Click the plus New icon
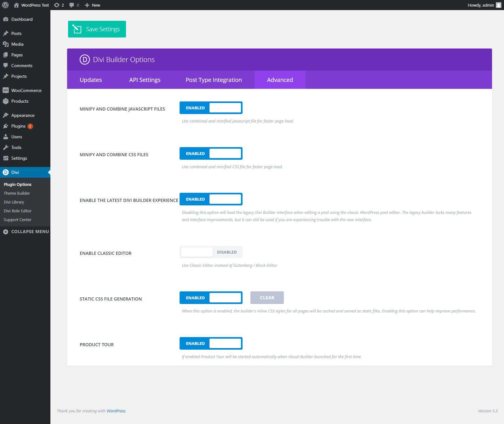The image size is (504, 424). [x=87, y=5]
